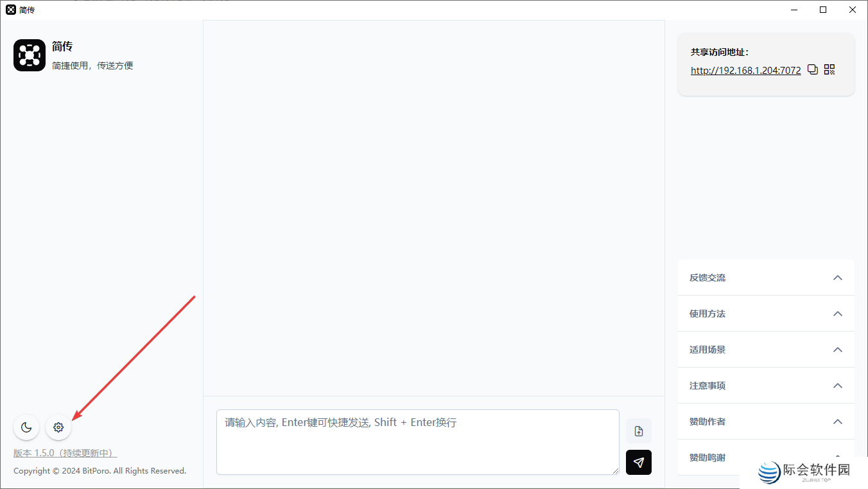Show the QR code for sharing address
Viewport: 868px width, 489px height.
pyautogui.click(x=829, y=69)
